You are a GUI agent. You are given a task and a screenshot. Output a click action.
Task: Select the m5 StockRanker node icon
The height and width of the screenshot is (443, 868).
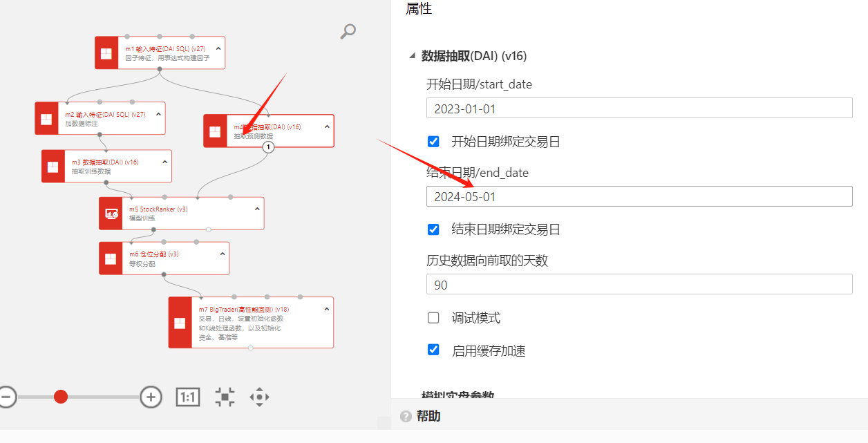(111, 214)
